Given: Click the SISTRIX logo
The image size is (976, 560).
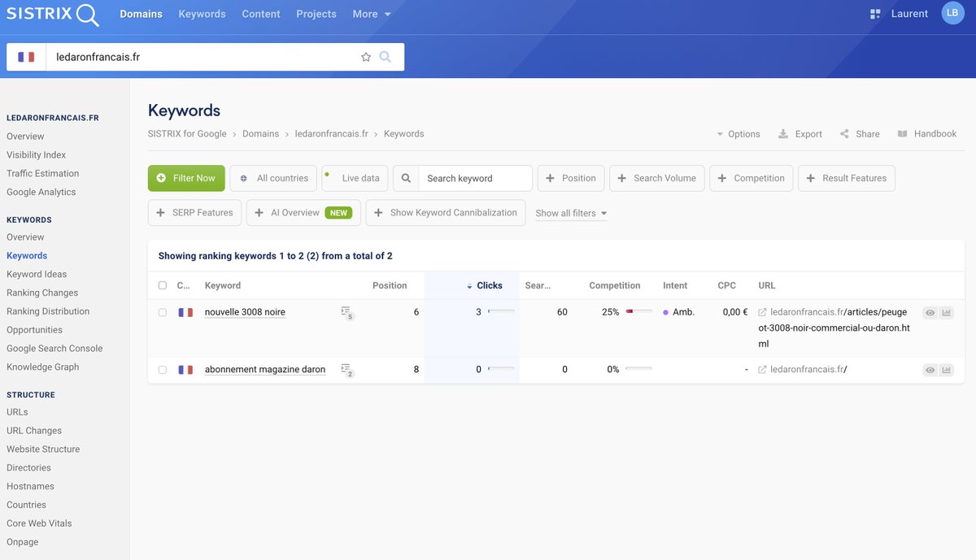Looking at the screenshot, I should [53, 14].
